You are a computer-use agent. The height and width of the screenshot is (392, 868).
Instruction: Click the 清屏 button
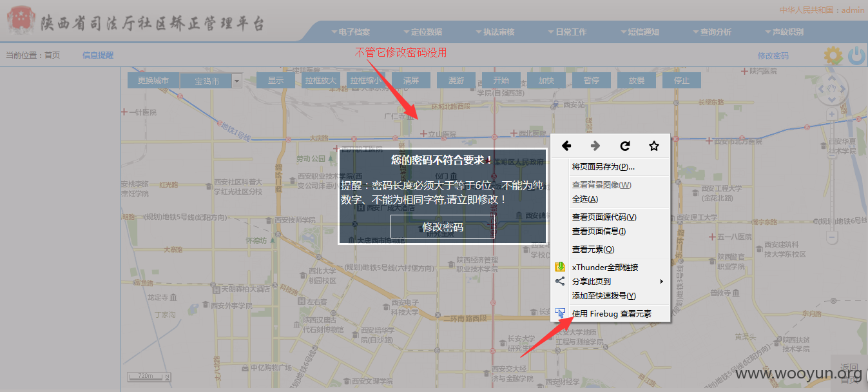(411, 81)
